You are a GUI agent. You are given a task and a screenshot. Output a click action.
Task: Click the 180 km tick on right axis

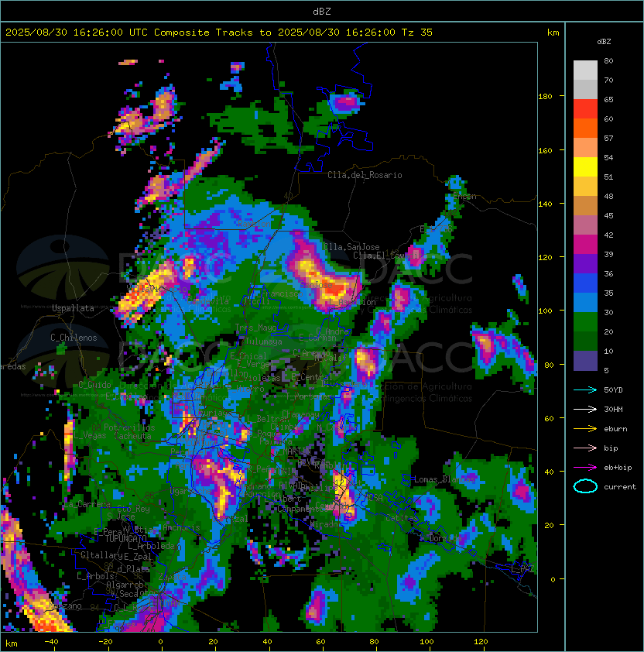tap(544, 97)
